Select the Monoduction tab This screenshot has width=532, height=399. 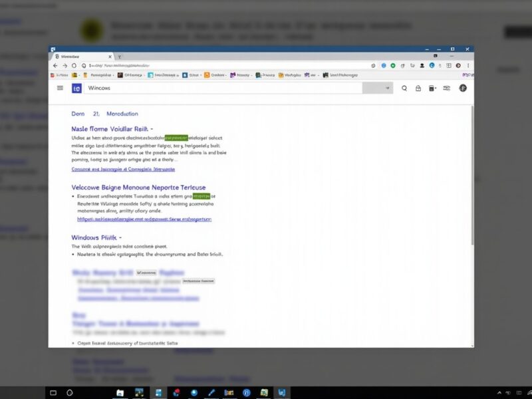(x=122, y=114)
